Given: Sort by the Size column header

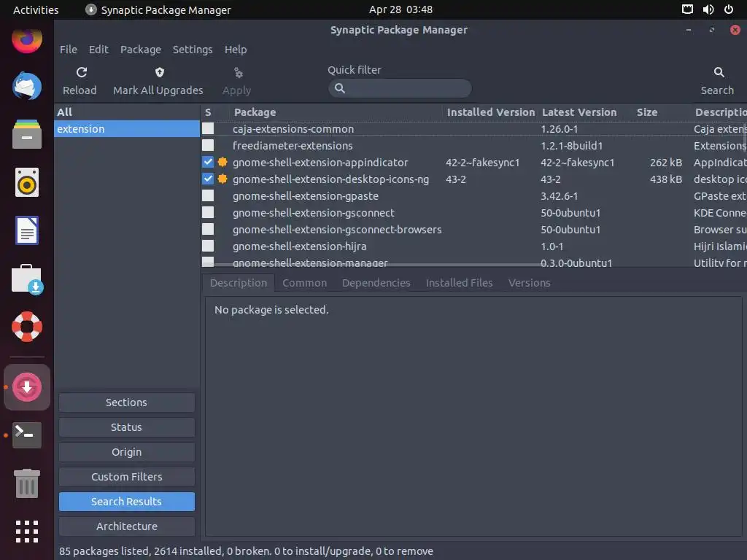Looking at the screenshot, I should coord(647,112).
